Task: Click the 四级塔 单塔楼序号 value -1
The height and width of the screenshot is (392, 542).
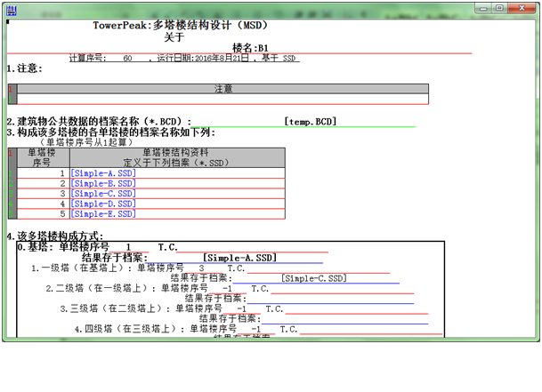Action: pyautogui.click(x=255, y=329)
